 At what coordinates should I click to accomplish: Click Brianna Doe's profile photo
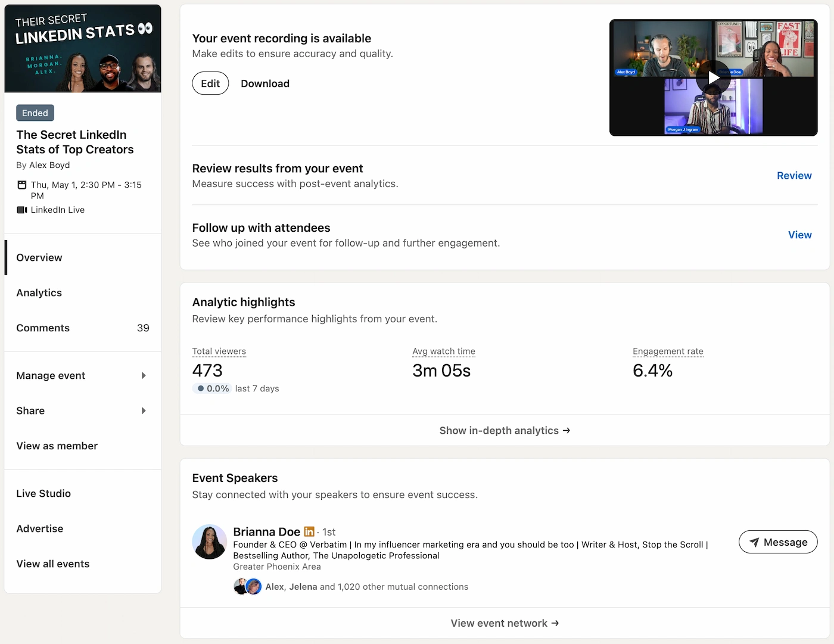(210, 542)
